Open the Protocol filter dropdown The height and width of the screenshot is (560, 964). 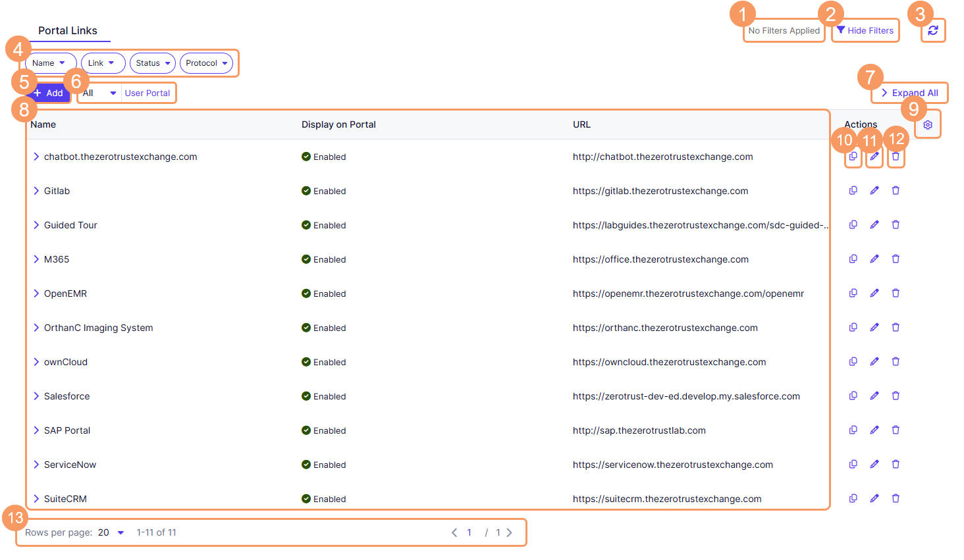206,63
